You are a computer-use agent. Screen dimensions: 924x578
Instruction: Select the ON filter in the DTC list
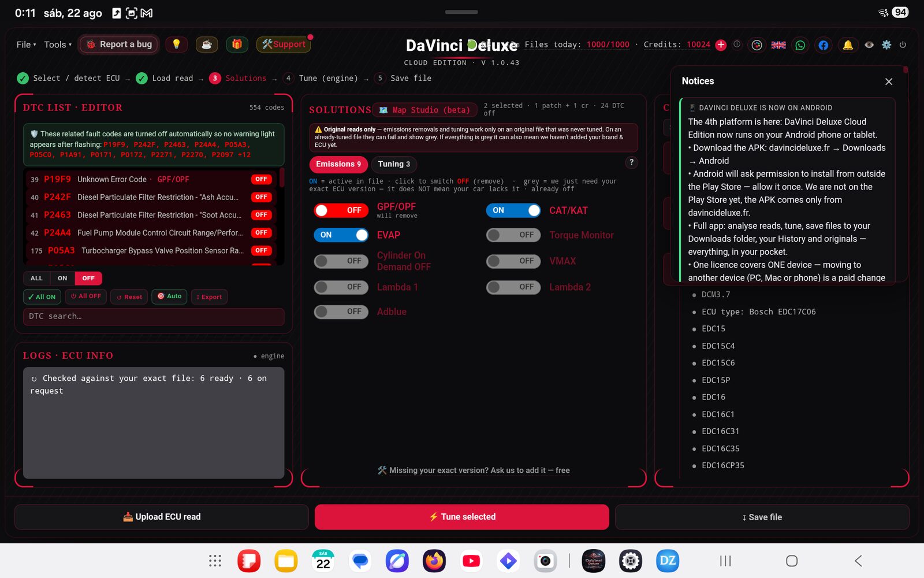pyautogui.click(x=62, y=278)
